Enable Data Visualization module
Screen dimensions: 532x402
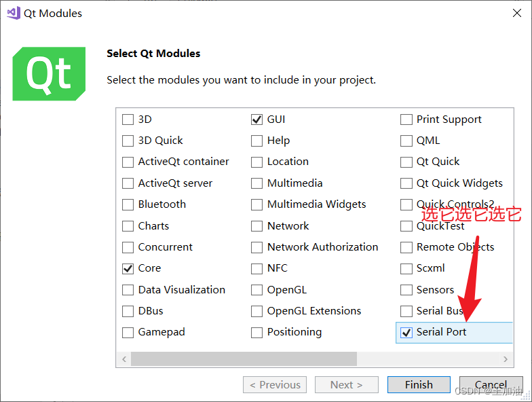(x=128, y=290)
